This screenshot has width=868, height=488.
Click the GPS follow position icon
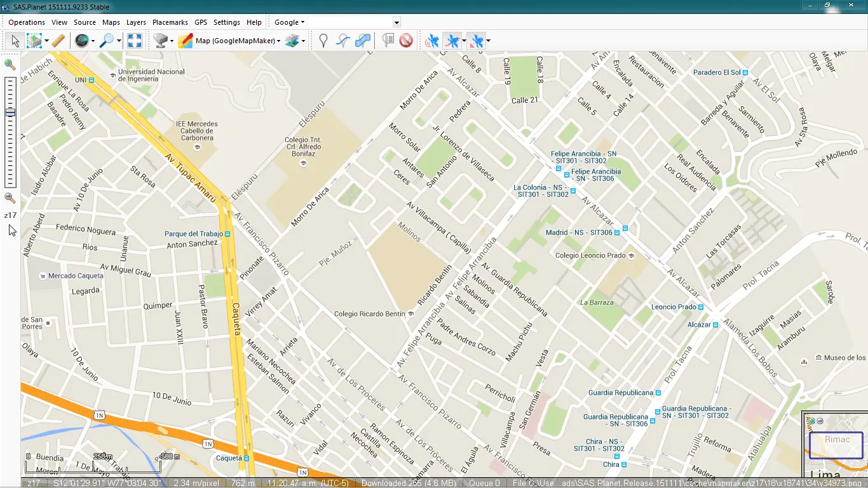[477, 41]
